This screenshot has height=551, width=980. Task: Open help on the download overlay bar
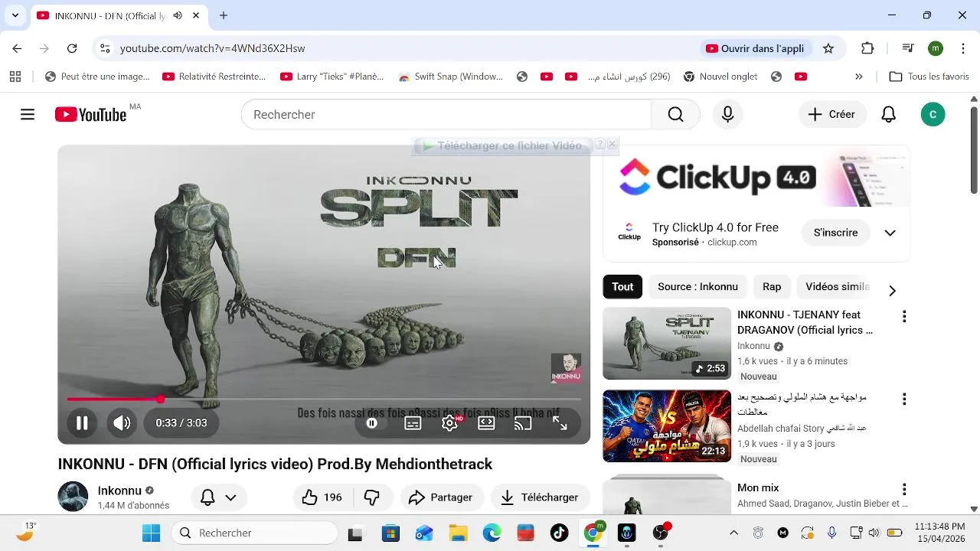click(600, 145)
